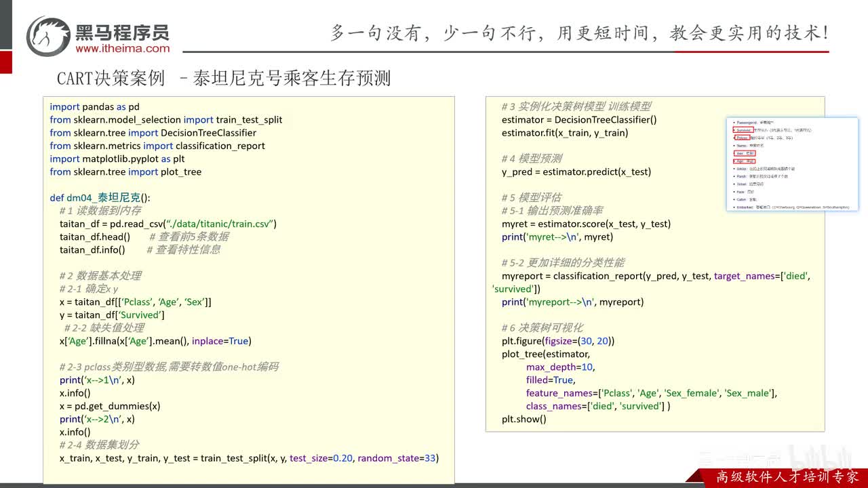Click estimator = DecisionTreeClassifier() line
Screen dimensions: 868x488
(x=579, y=120)
